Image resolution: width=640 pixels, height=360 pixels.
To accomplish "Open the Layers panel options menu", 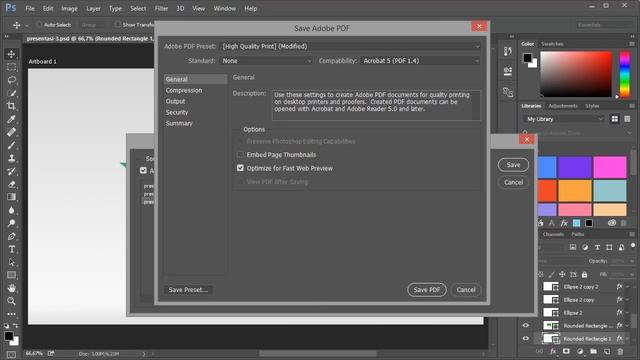I will click(632, 234).
